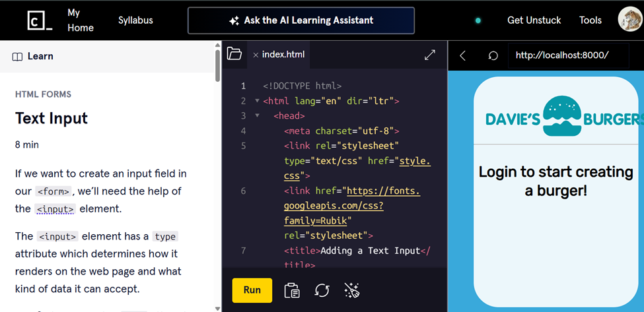Collapse the html tag on line 2
The width and height of the screenshot is (644, 312).
coord(257,101)
